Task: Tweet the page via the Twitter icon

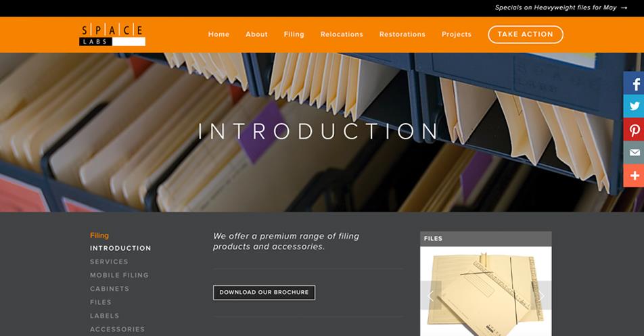Action: tap(634, 106)
